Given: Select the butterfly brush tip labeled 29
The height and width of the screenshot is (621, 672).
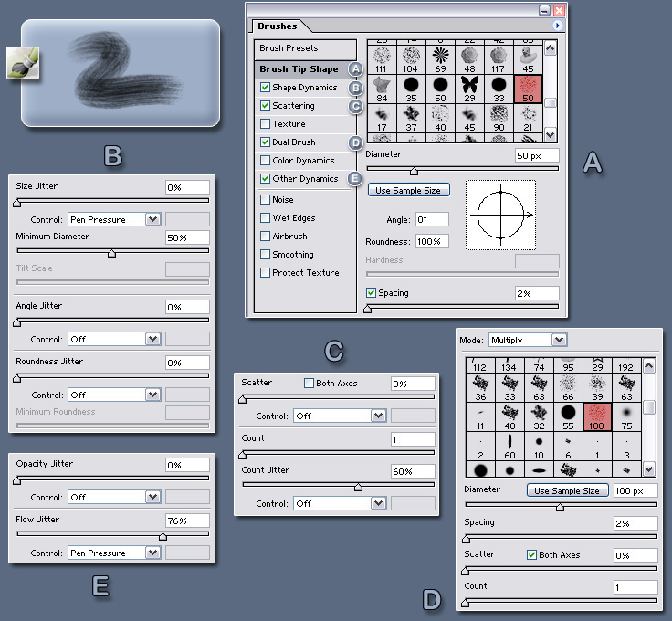Looking at the screenshot, I should point(471,91).
